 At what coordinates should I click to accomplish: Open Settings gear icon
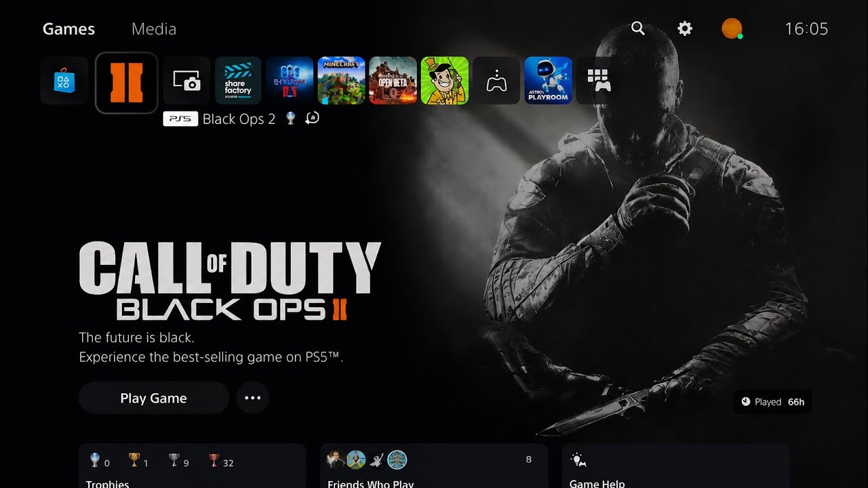pyautogui.click(x=685, y=28)
